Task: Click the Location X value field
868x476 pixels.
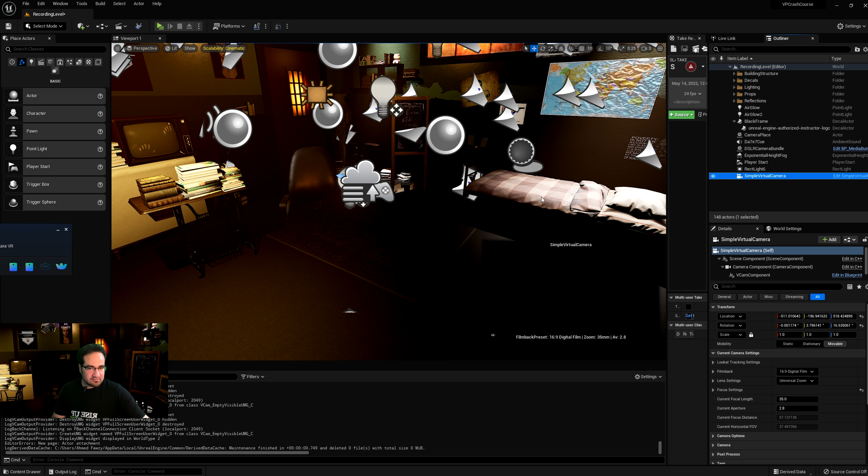Action: click(x=789, y=316)
